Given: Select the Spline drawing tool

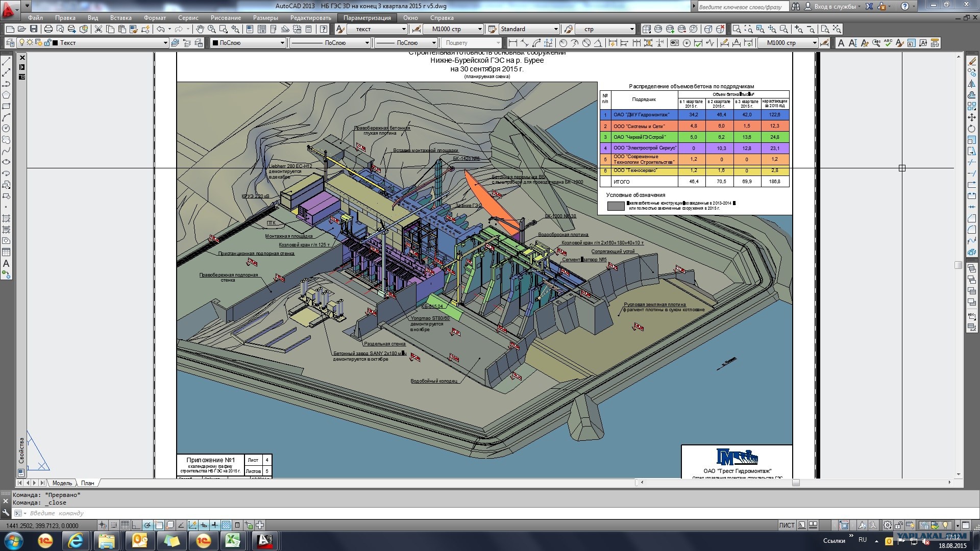Looking at the screenshot, I should pos(6,151).
